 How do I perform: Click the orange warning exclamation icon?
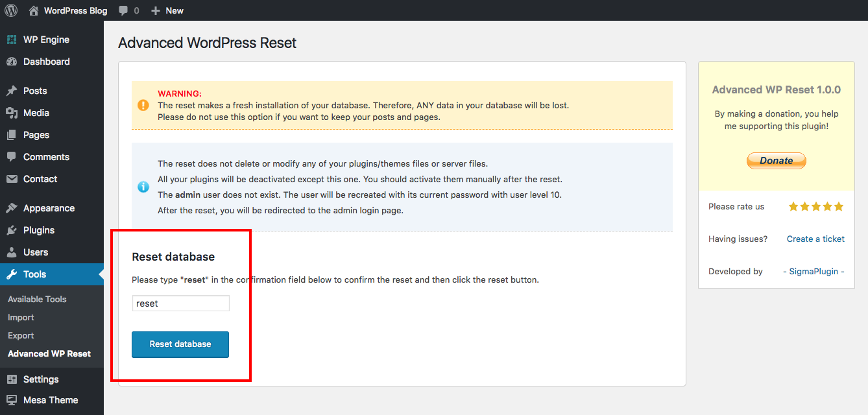tap(143, 105)
